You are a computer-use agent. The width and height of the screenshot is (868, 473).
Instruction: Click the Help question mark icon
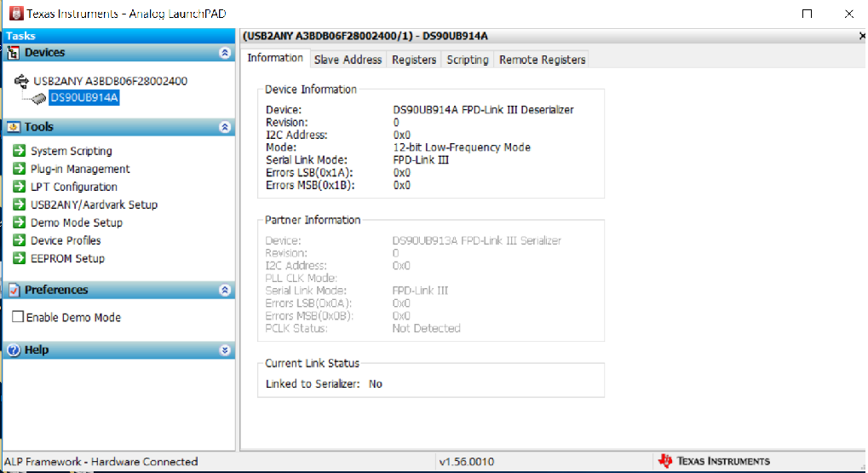coord(14,350)
